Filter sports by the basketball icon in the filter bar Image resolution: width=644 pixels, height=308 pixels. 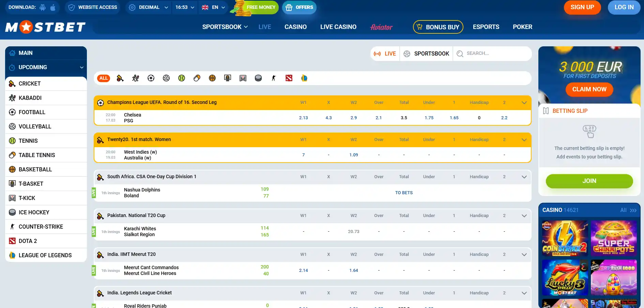[212, 78]
